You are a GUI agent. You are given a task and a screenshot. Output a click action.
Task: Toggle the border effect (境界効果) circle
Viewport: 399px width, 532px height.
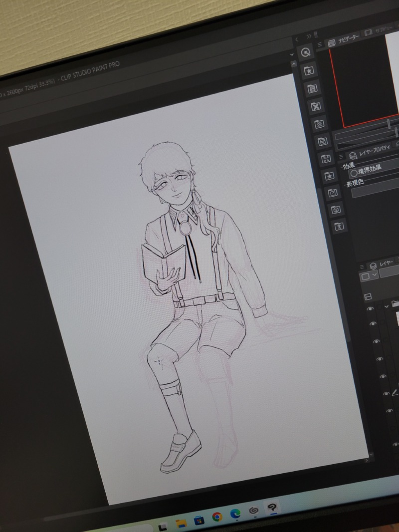point(354,173)
